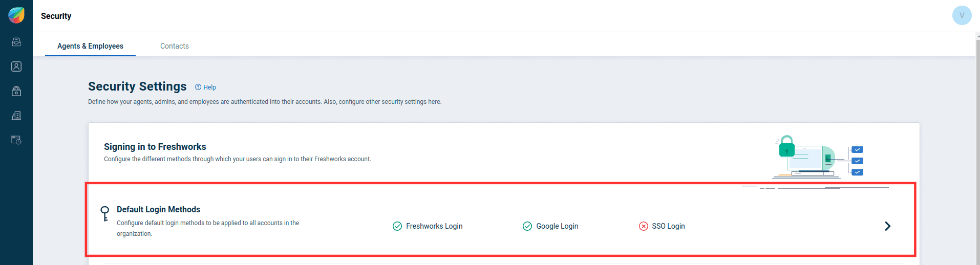Click the key icon beside Default Login Methods
980x265 pixels.
coord(105,213)
